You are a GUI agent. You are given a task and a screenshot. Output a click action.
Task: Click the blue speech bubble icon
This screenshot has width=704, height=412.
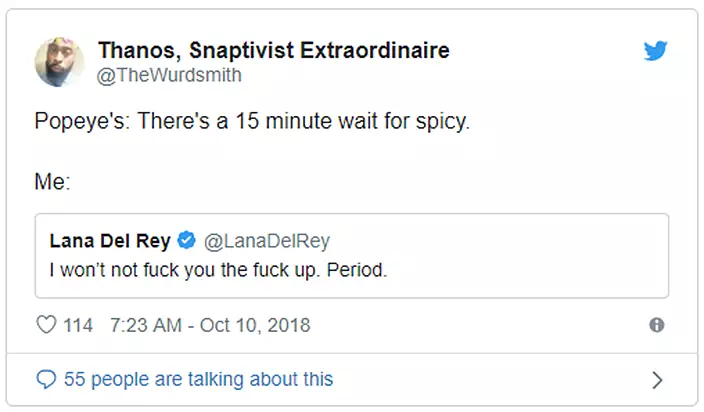click(45, 380)
